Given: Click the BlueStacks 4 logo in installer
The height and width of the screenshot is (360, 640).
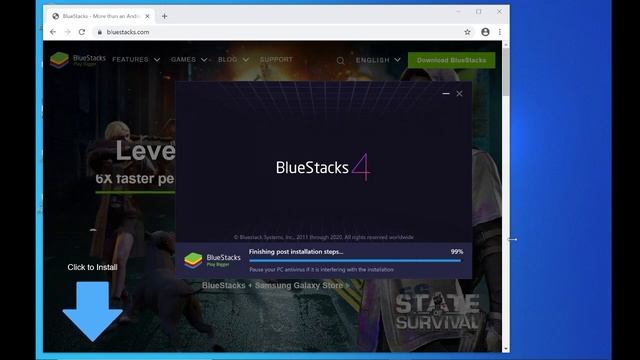Looking at the screenshot, I should (323, 167).
